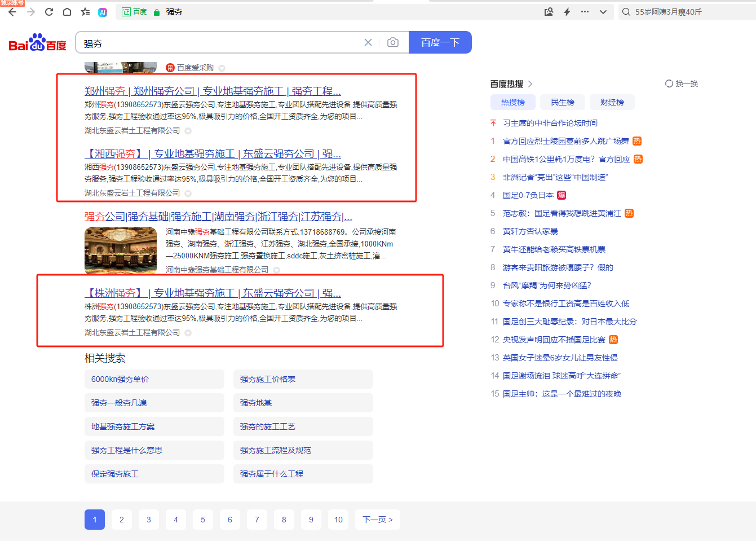
Task: Reload the page with refresh icon
Action: [49, 12]
